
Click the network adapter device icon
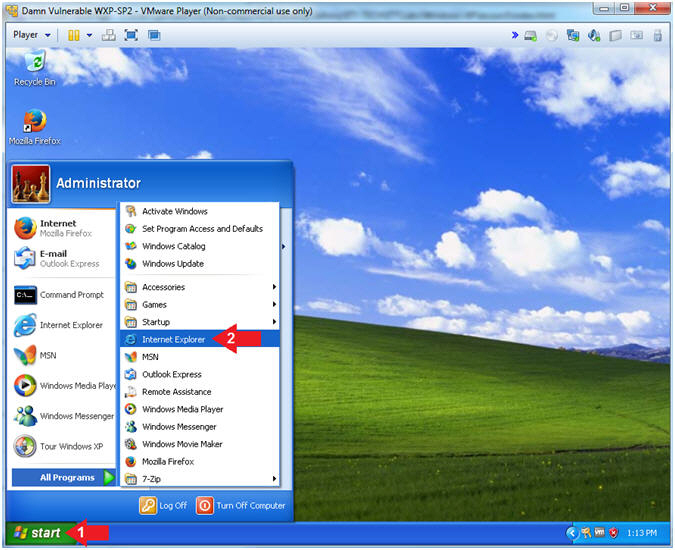pyautogui.click(x=573, y=35)
